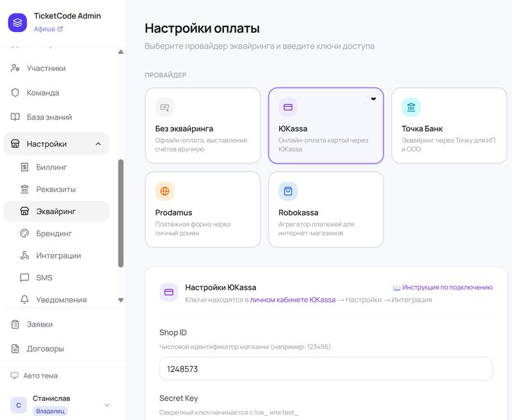Select the Prodamus provider card
This screenshot has width=512, height=420.
[x=203, y=209]
